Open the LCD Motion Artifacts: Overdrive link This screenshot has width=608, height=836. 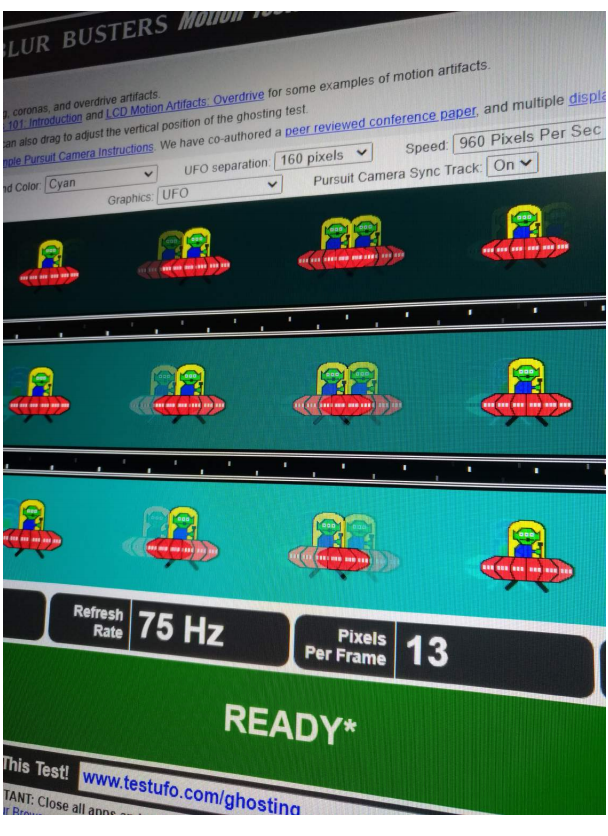185,104
